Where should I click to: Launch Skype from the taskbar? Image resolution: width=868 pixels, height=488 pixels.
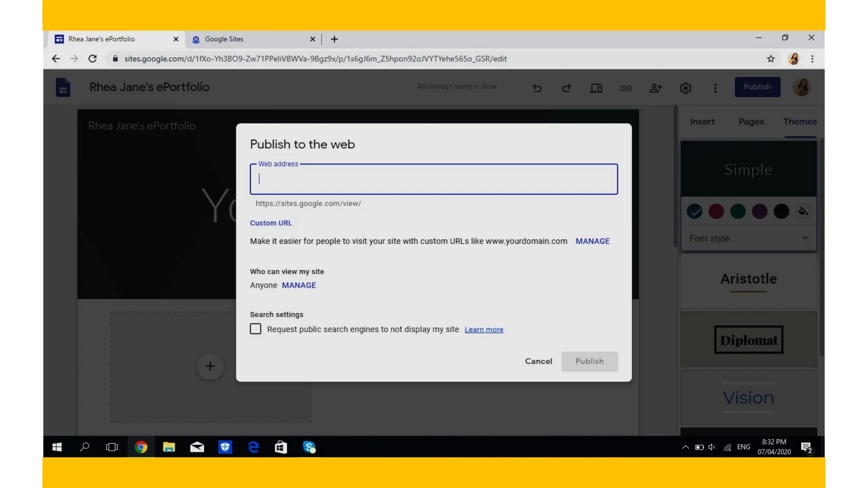[x=309, y=447]
